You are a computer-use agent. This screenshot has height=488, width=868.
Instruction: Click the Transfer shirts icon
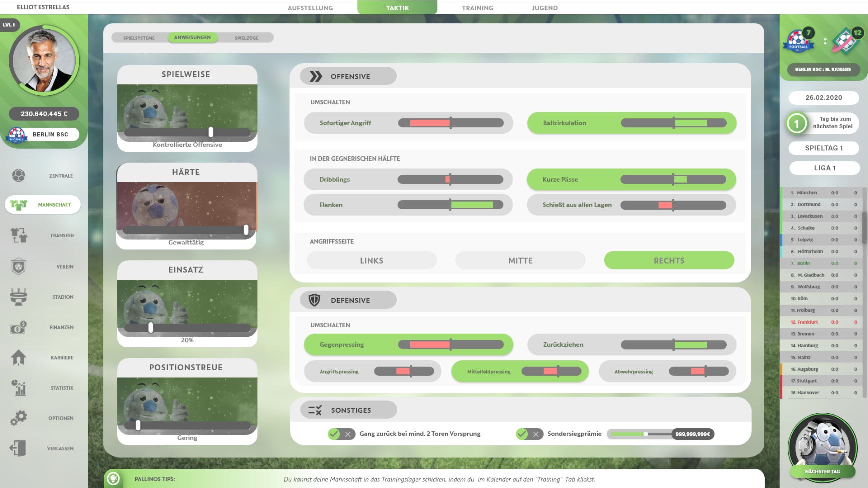click(19, 235)
